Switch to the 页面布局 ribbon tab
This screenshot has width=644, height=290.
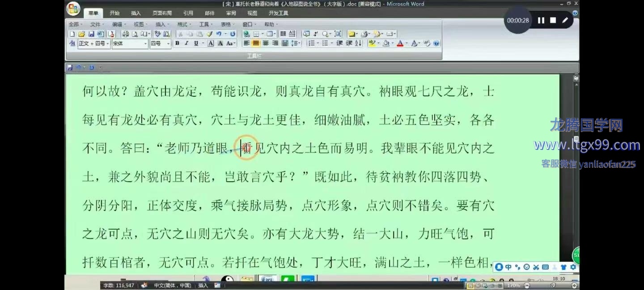(x=162, y=13)
